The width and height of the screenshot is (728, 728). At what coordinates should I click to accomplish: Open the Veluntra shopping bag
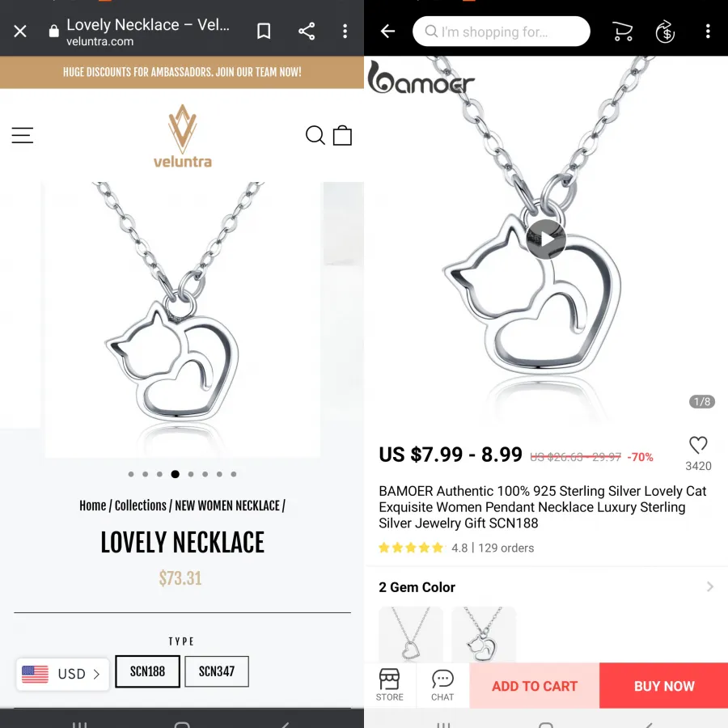point(343,135)
